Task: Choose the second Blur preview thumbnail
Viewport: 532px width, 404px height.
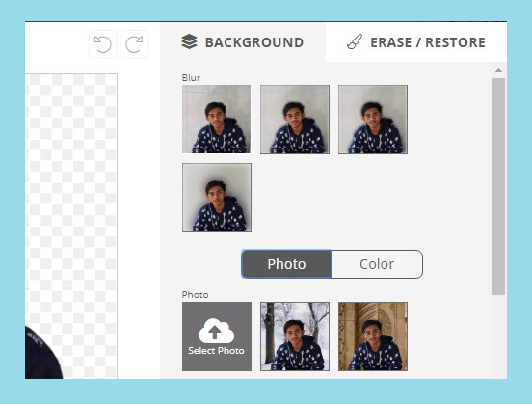Action: [295, 120]
